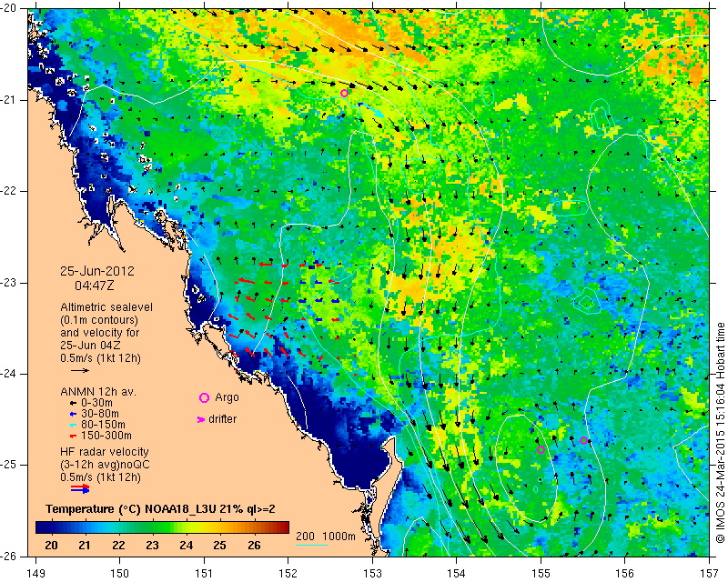The width and height of the screenshot is (728, 582).
Task: Click the red and blue HF radar scale arrows
Action: point(80,488)
